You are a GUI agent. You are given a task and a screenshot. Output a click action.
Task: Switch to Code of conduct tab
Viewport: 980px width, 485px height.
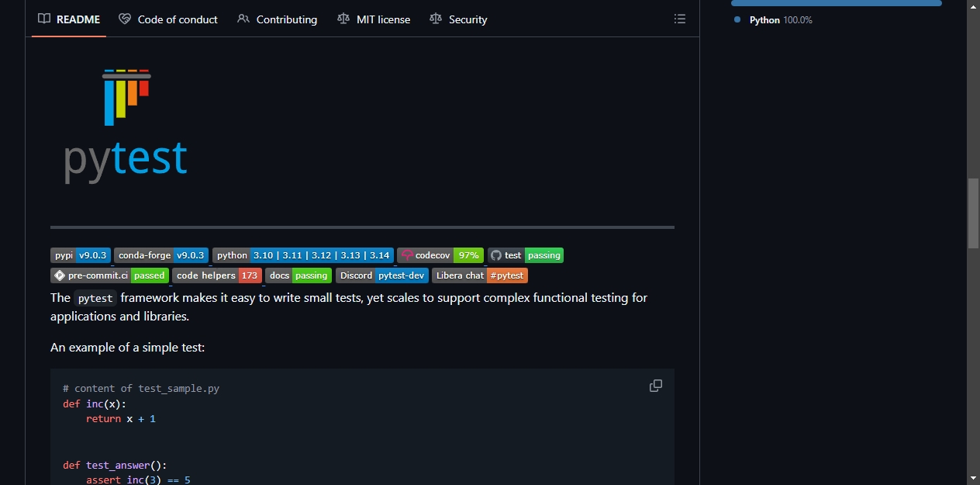pyautogui.click(x=168, y=19)
